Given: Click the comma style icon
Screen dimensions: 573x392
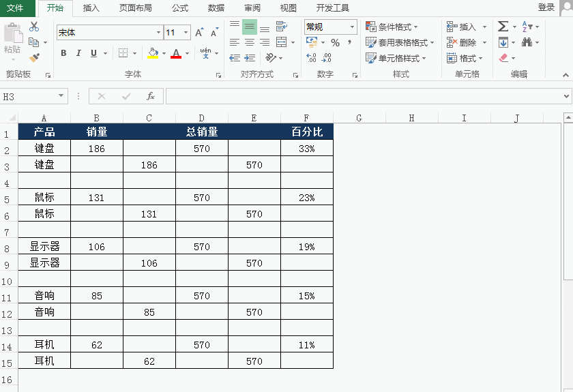Looking at the screenshot, I should tap(350, 42).
